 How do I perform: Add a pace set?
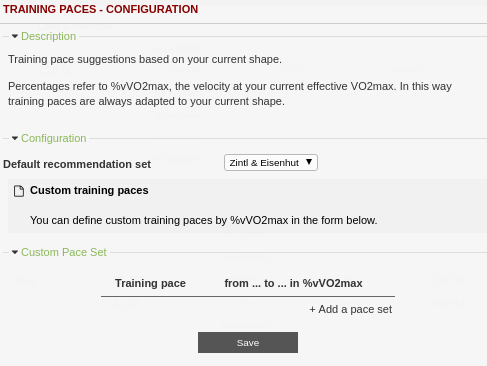pos(351,309)
